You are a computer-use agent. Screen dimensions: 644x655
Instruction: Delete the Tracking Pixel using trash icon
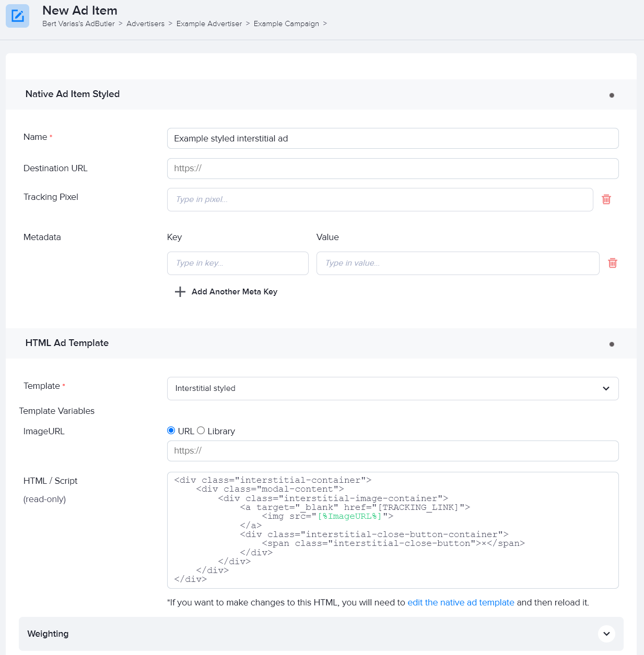tap(606, 199)
